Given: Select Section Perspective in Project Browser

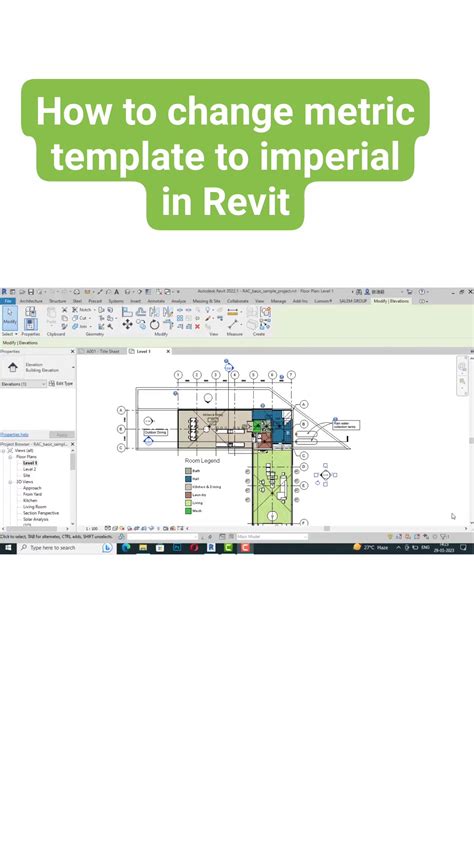Looking at the screenshot, I should tap(41, 513).
